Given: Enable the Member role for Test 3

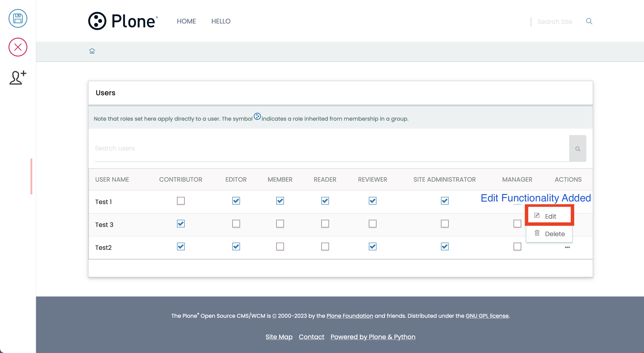Looking at the screenshot, I should [x=280, y=223].
